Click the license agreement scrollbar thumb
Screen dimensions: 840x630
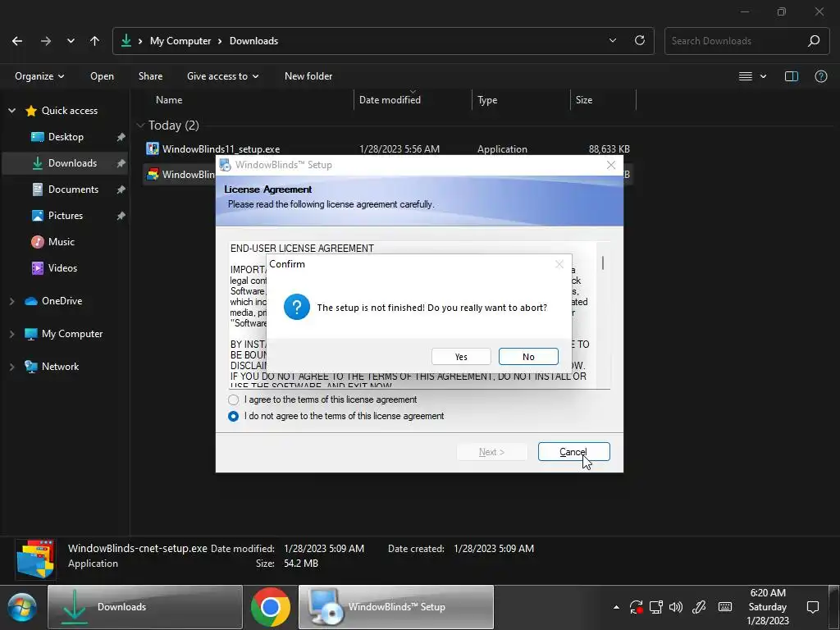pyautogui.click(x=603, y=263)
